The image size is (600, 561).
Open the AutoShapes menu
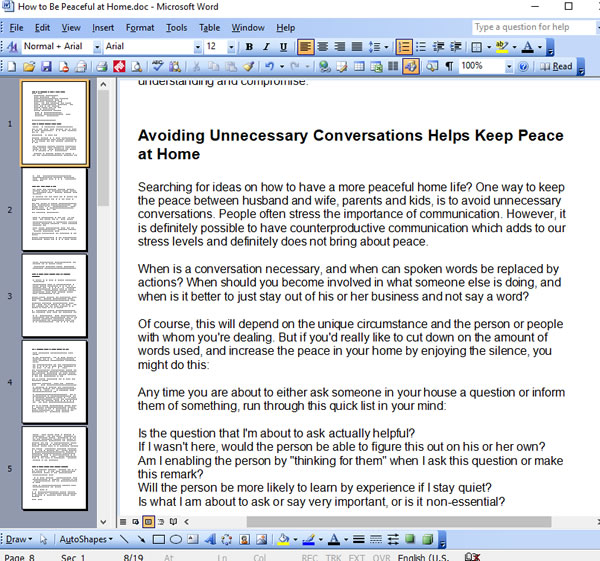pos(86,540)
